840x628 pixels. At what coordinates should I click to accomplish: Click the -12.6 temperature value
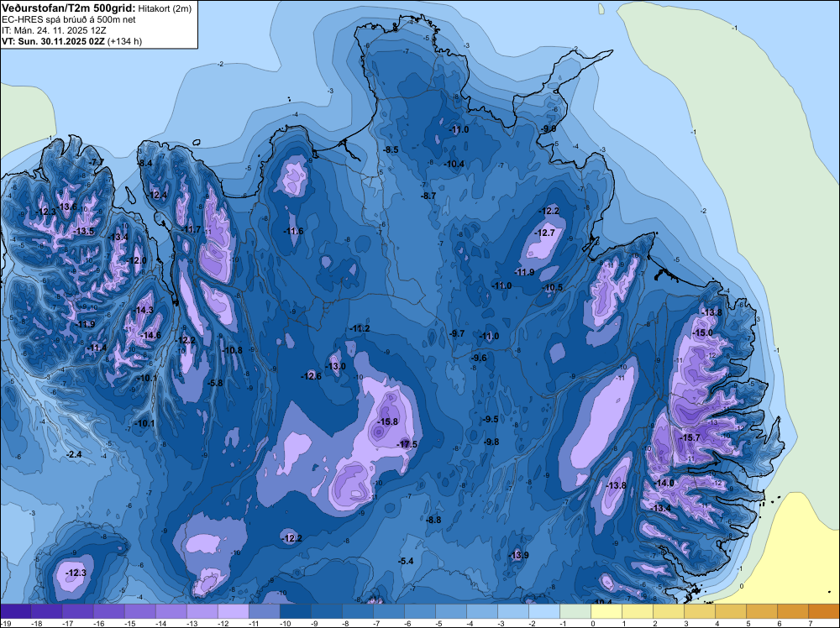pos(312,376)
